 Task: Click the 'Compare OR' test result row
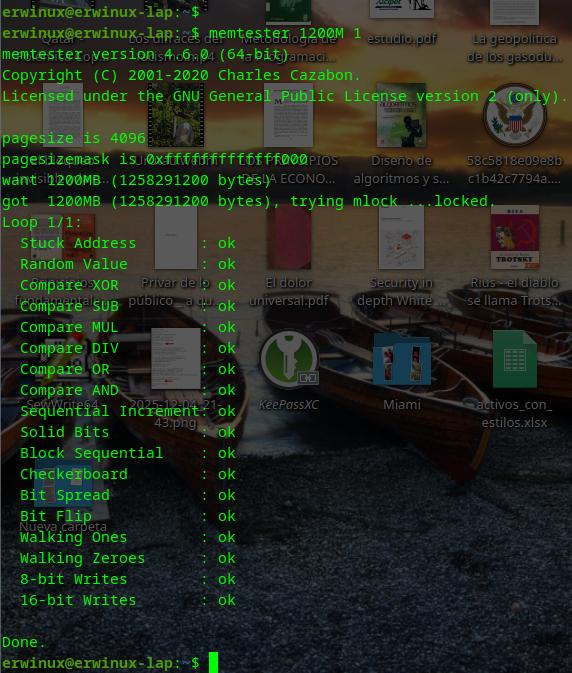pyautogui.click(x=128, y=370)
